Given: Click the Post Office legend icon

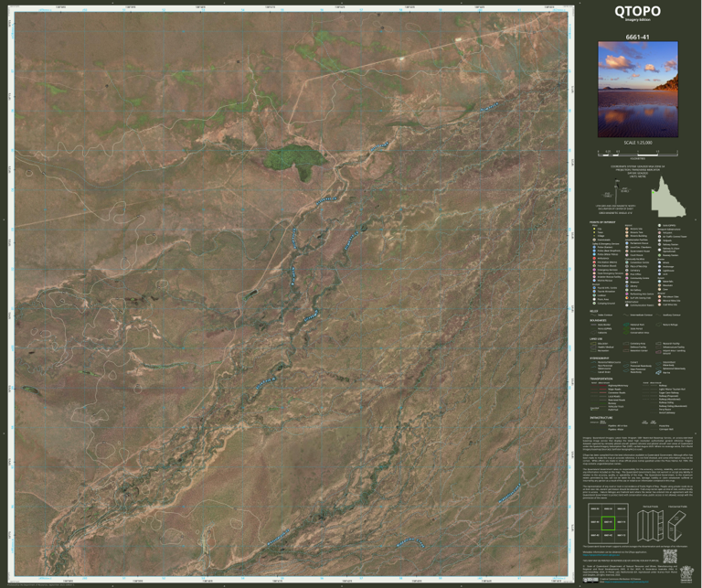Looking at the screenshot, I should point(627,274).
